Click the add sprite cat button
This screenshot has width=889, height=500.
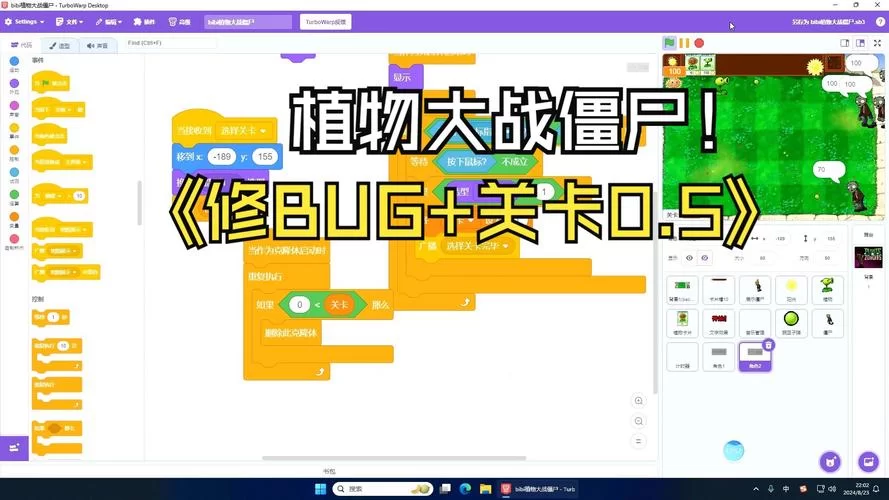tap(830, 461)
